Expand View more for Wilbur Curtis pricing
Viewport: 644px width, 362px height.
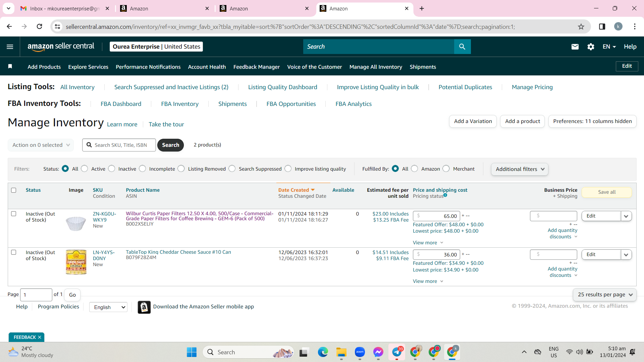(x=428, y=243)
